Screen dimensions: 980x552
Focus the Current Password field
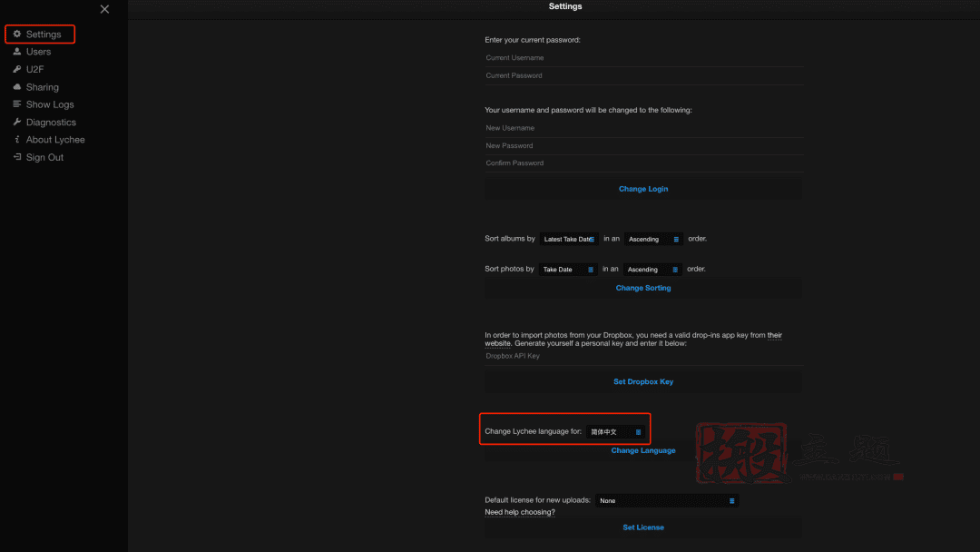coord(643,75)
